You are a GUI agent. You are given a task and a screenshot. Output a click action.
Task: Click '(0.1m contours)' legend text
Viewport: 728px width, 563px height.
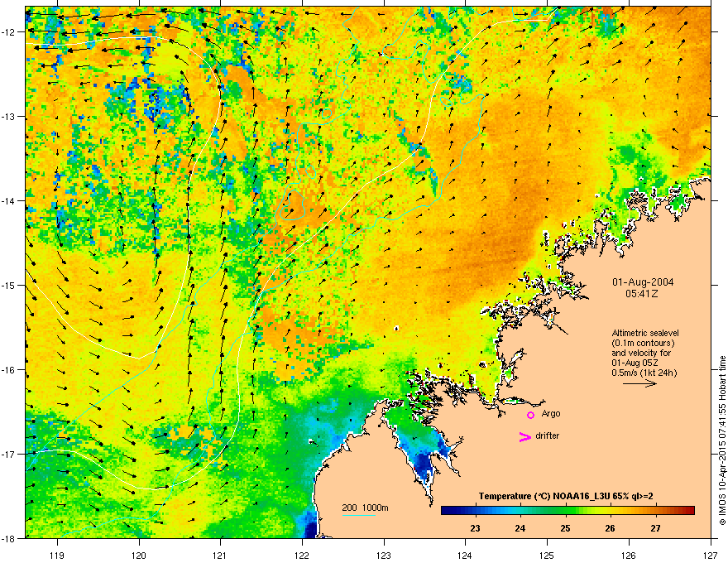pos(644,344)
